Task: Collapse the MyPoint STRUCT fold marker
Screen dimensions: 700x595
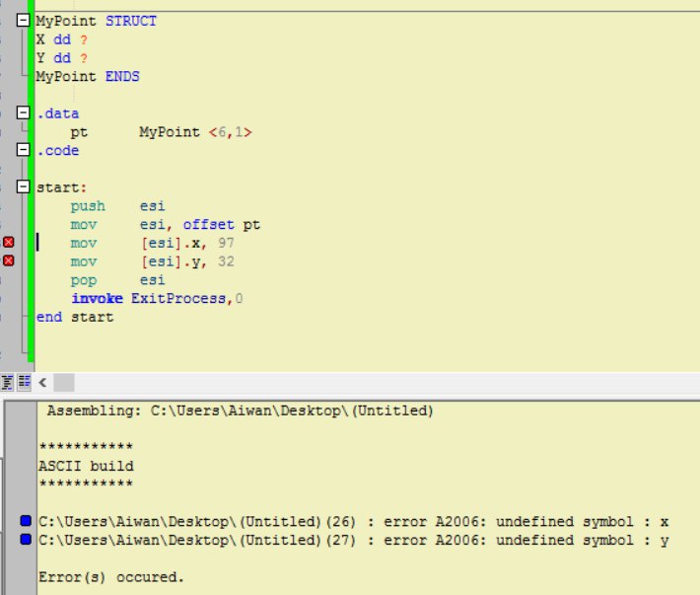Action: click(23, 20)
